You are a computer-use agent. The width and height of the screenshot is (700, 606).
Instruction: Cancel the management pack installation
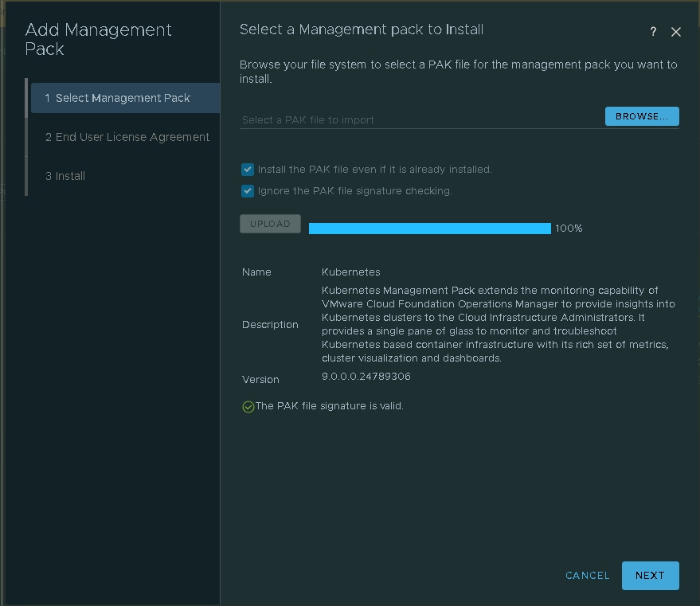point(588,576)
